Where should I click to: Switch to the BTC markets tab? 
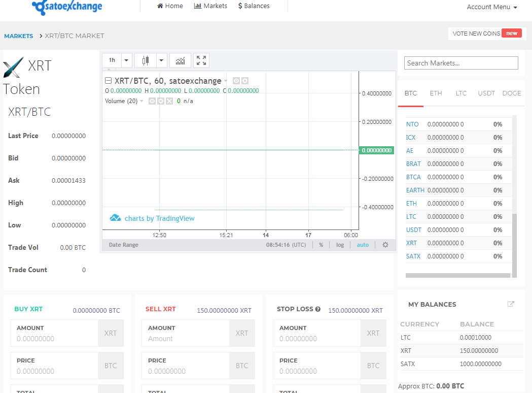click(410, 93)
